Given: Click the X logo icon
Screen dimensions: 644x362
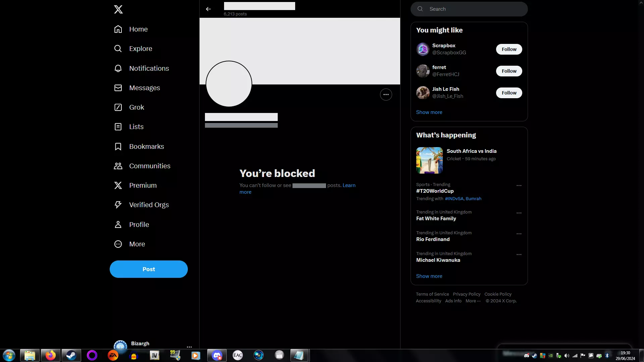Looking at the screenshot, I should [x=118, y=9].
